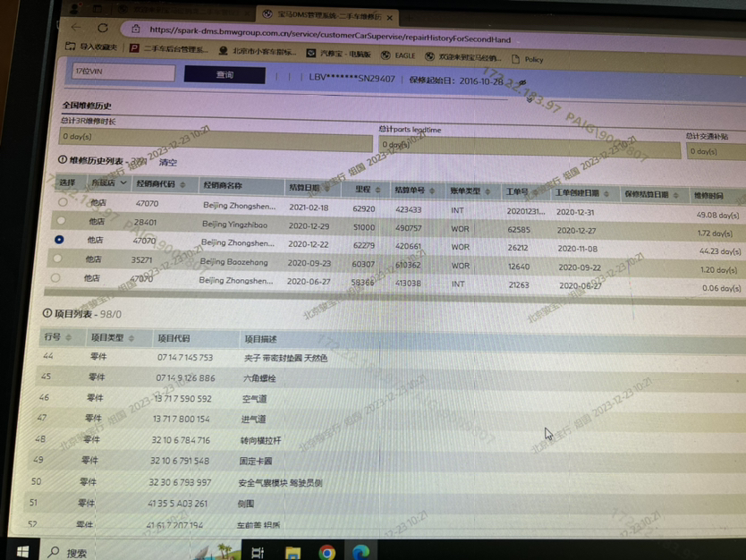Click 清空 to clear the history list
This screenshot has height=560, width=746.
coord(168,162)
